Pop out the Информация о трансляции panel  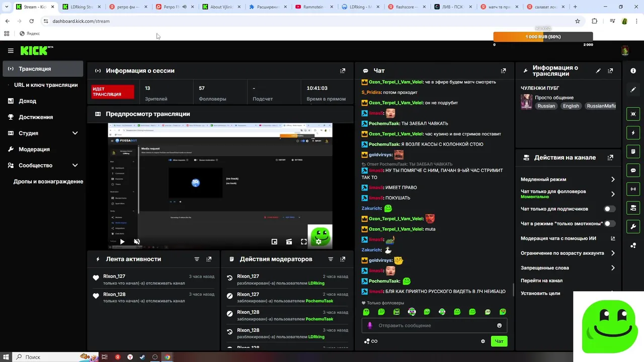point(610,71)
